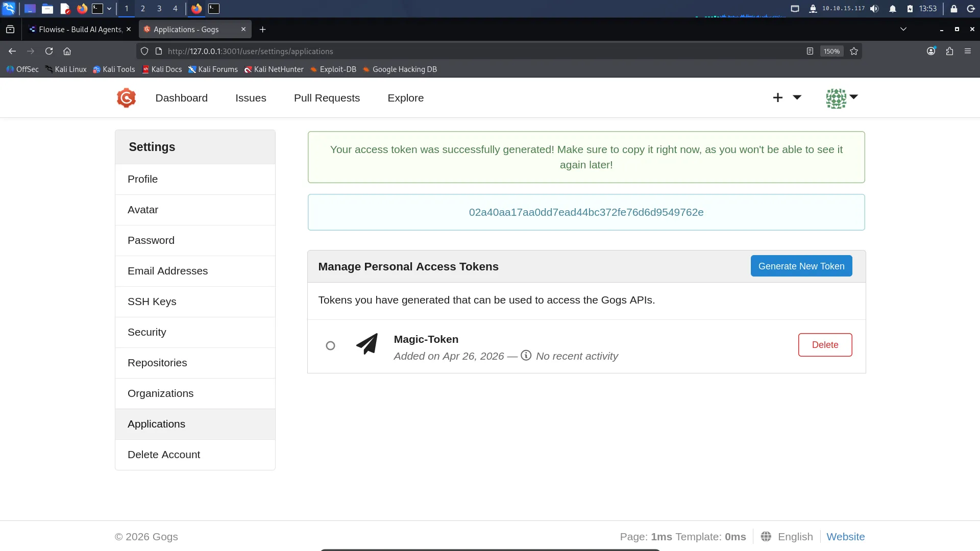
Task: Open Issues in the top navigation
Action: (x=251, y=98)
